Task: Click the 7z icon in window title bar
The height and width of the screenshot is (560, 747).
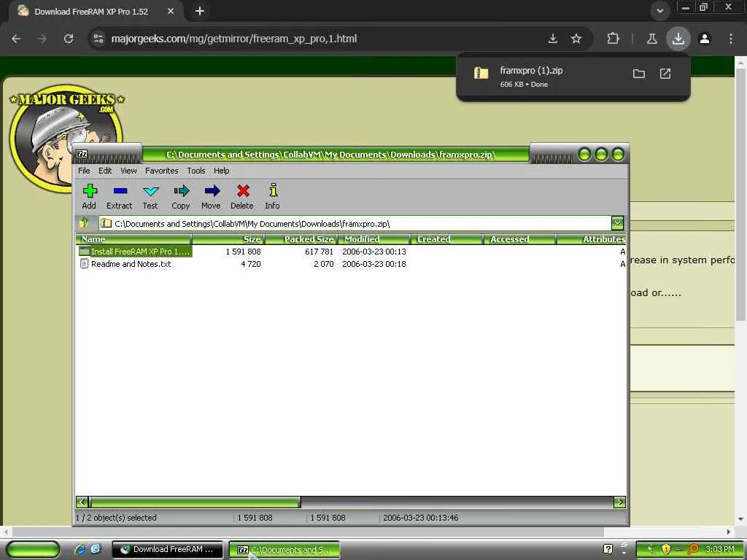Action: (x=82, y=154)
